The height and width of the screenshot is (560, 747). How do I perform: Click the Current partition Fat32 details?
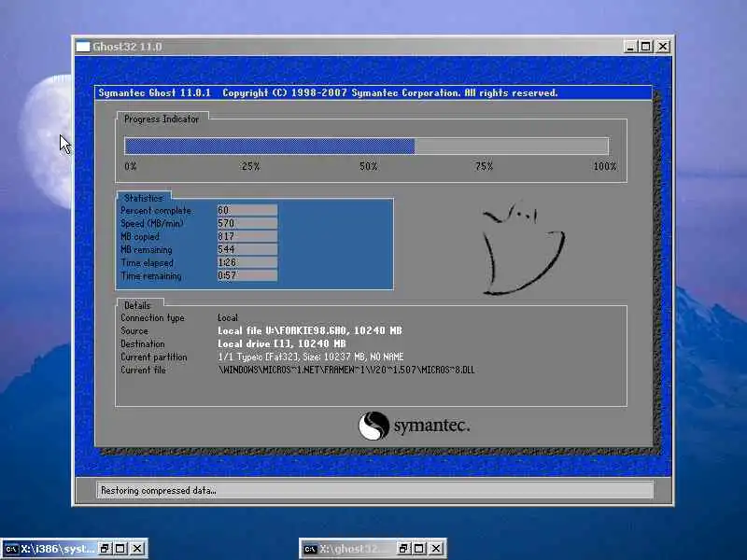[311, 357]
